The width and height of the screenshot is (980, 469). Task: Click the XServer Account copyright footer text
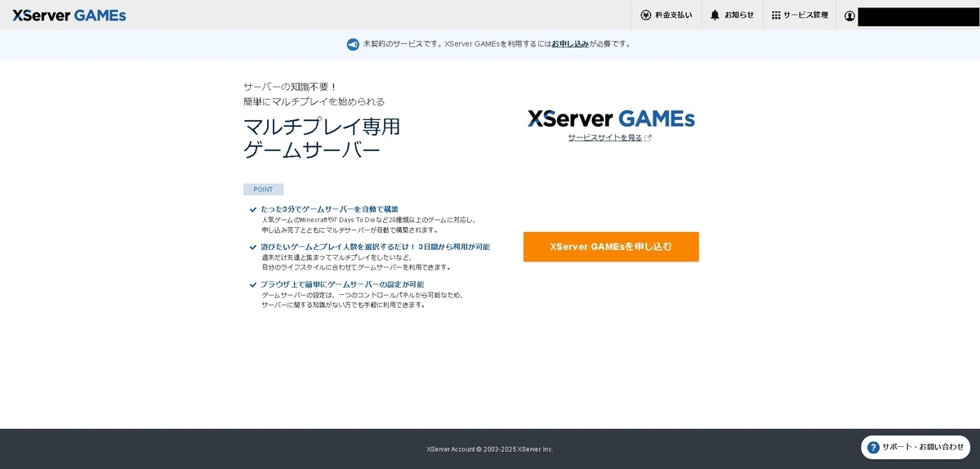pos(490,449)
